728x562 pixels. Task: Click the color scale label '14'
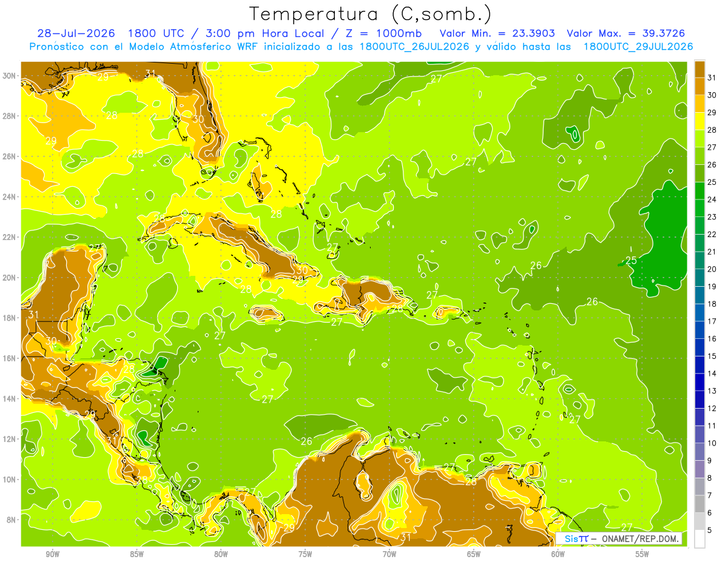coord(712,373)
